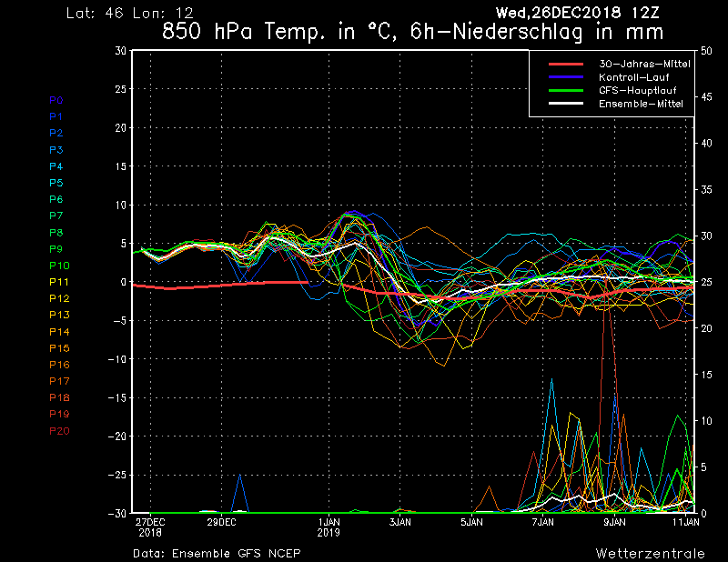Select the P20 ensemble member label
Screen dimensions: 728x562
tap(59, 431)
